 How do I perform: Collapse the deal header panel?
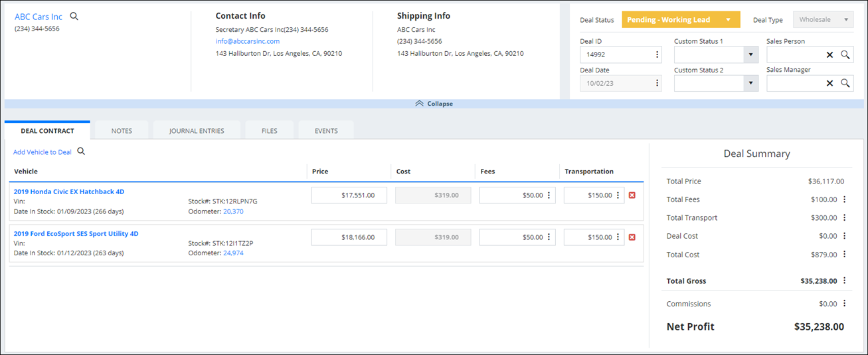click(x=434, y=104)
